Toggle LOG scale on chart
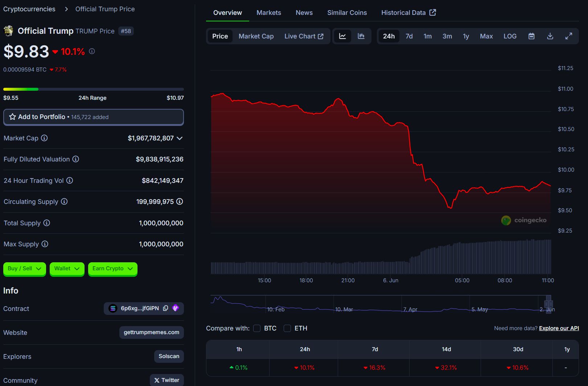The width and height of the screenshot is (588, 386). tap(510, 36)
